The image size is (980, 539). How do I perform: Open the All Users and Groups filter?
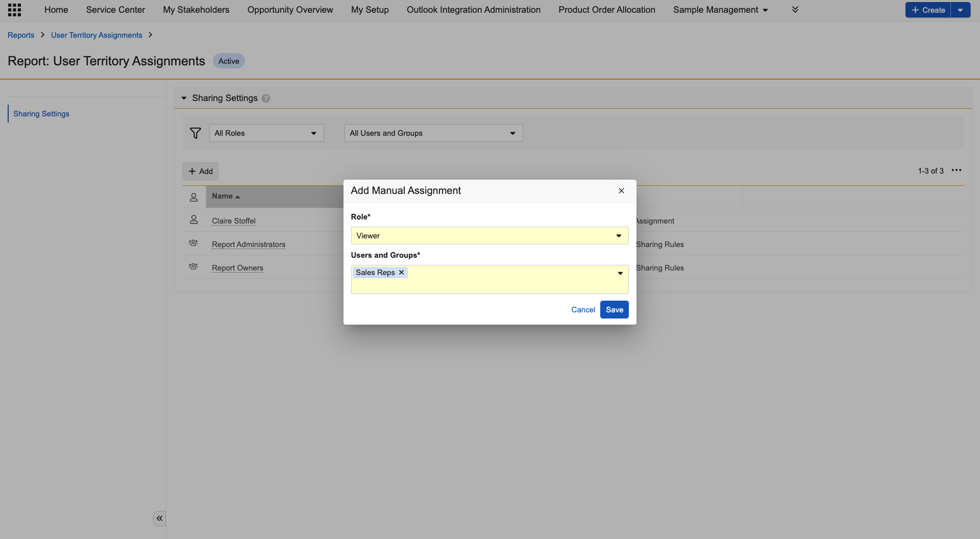[433, 133]
